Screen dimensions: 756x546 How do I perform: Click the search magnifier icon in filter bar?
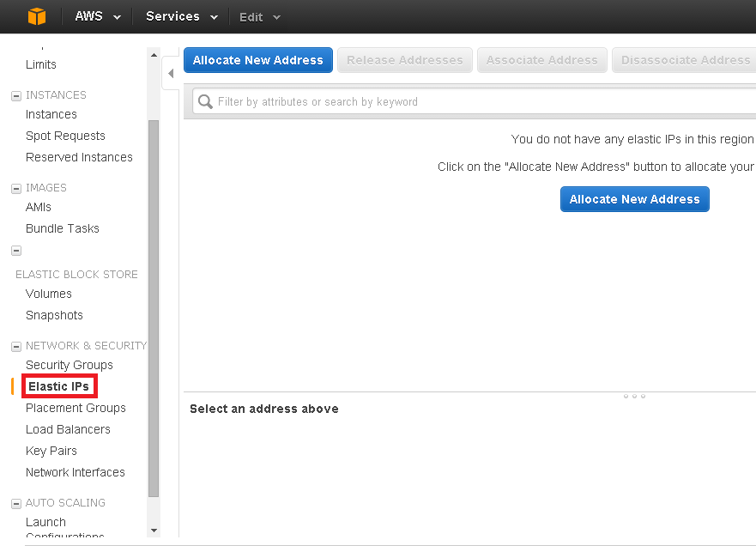(x=205, y=102)
